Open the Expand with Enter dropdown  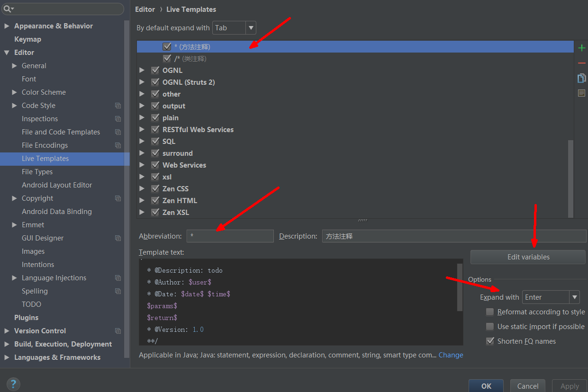pos(551,297)
